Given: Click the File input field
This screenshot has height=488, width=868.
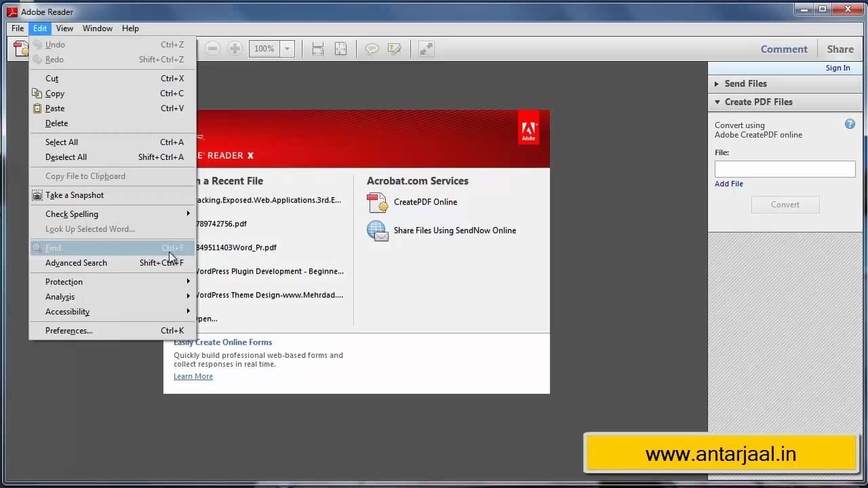Looking at the screenshot, I should click(x=785, y=169).
